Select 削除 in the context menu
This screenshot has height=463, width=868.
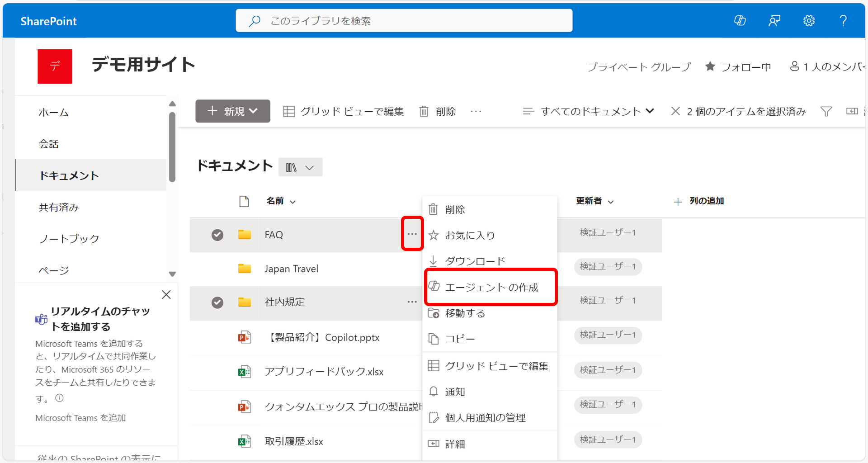coord(490,209)
